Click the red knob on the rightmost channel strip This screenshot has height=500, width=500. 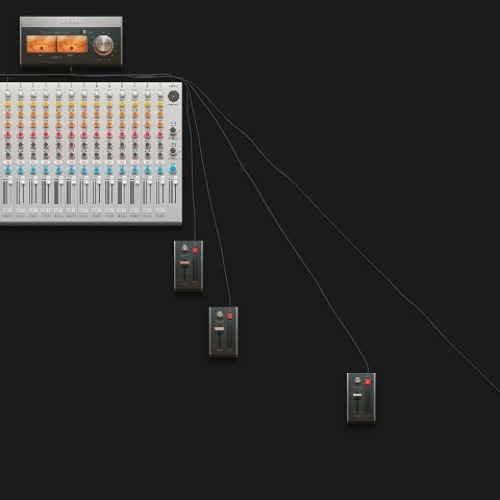pos(160,134)
